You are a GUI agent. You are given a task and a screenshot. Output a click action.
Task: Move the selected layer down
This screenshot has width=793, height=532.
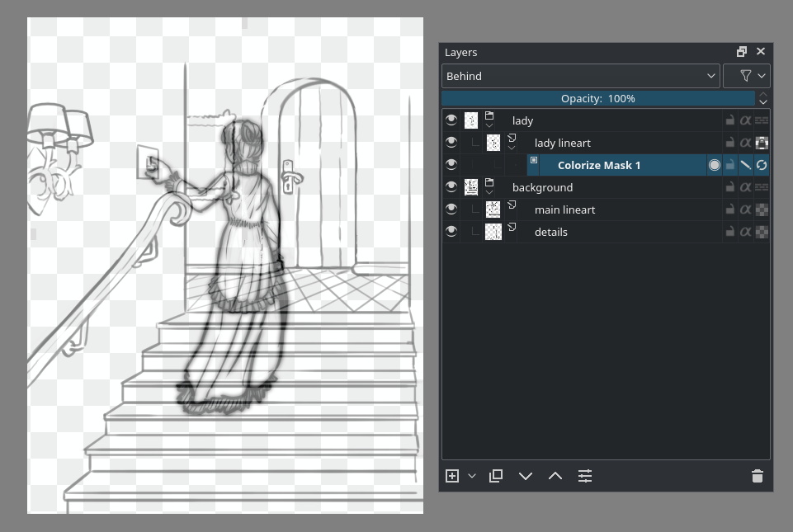[x=526, y=476]
